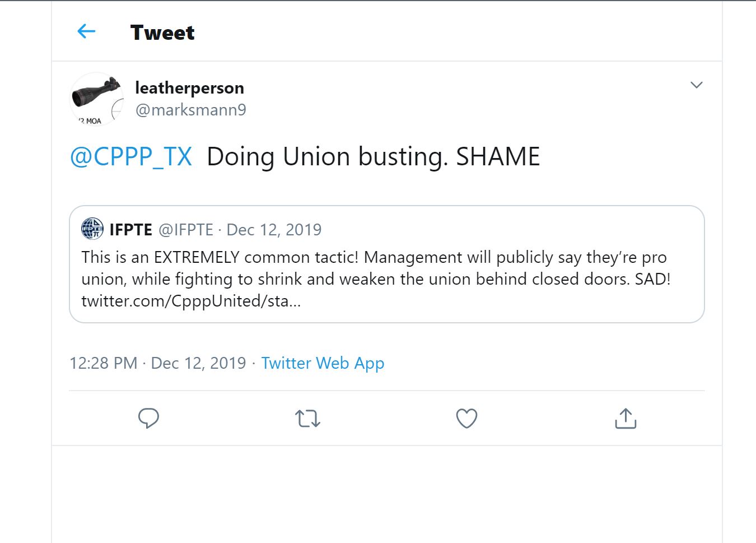Click leatherperson's rifle scope avatar
Viewport: 756px width, 543px height.
point(96,99)
